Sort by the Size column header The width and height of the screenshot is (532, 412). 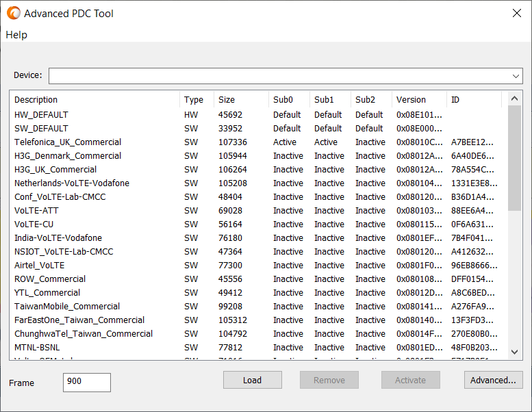[x=241, y=100]
